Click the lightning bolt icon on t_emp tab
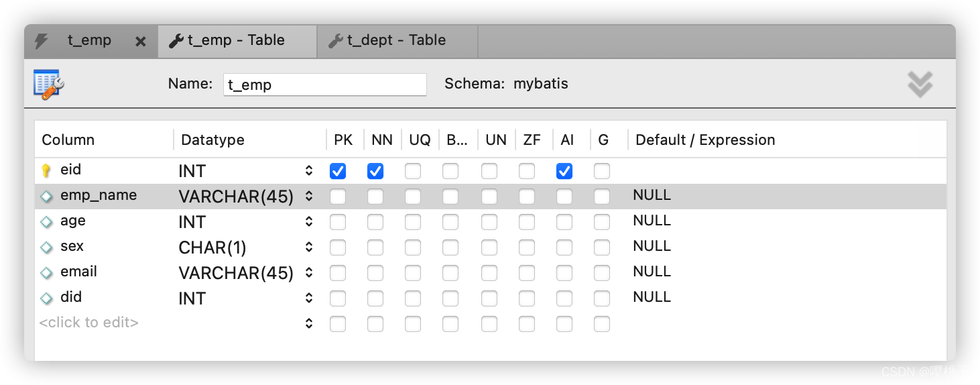Image resolution: width=980 pixels, height=385 pixels. [41, 41]
